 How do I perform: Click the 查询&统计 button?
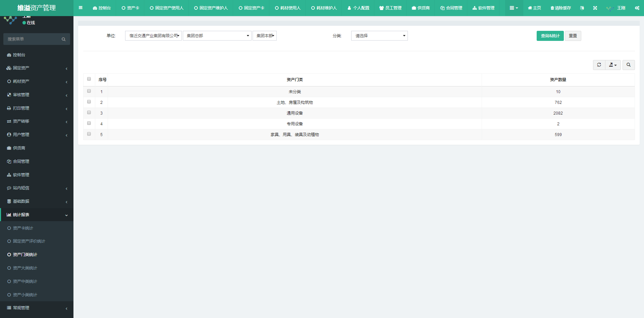click(x=550, y=36)
